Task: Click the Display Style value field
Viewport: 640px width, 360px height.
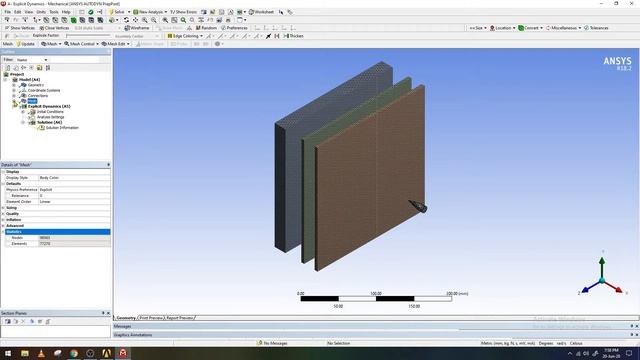Action: pos(74,178)
